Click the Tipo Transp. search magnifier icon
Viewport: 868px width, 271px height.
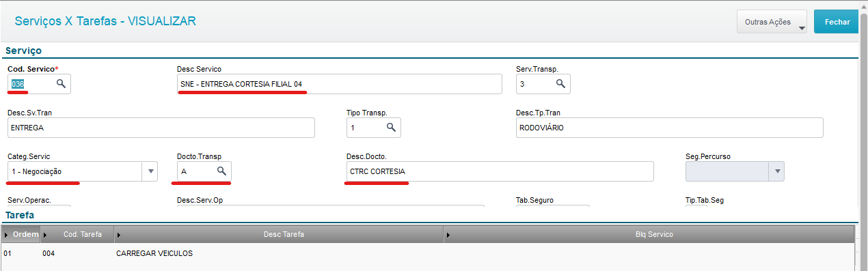(x=391, y=127)
